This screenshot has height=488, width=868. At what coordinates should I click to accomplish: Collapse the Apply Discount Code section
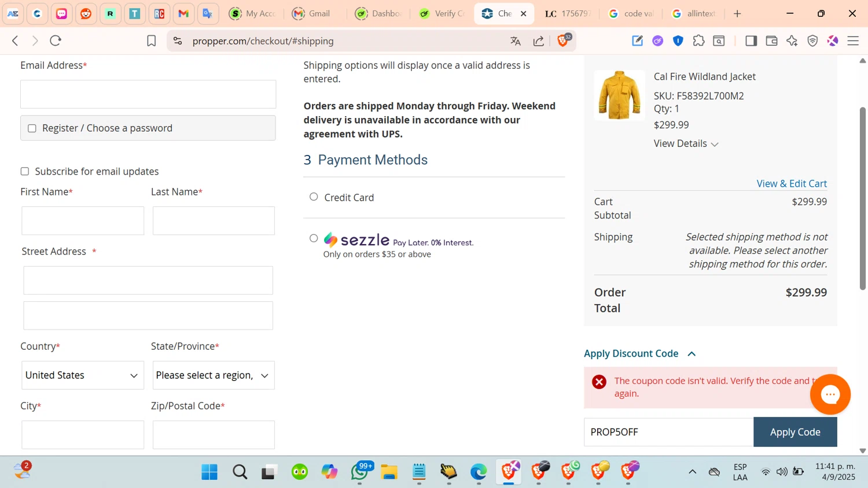[640, 353]
